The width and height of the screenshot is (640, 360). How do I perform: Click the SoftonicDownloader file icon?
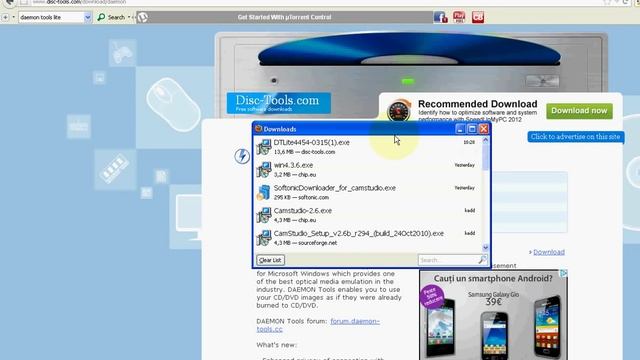pyautogui.click(x=264, y=193)
